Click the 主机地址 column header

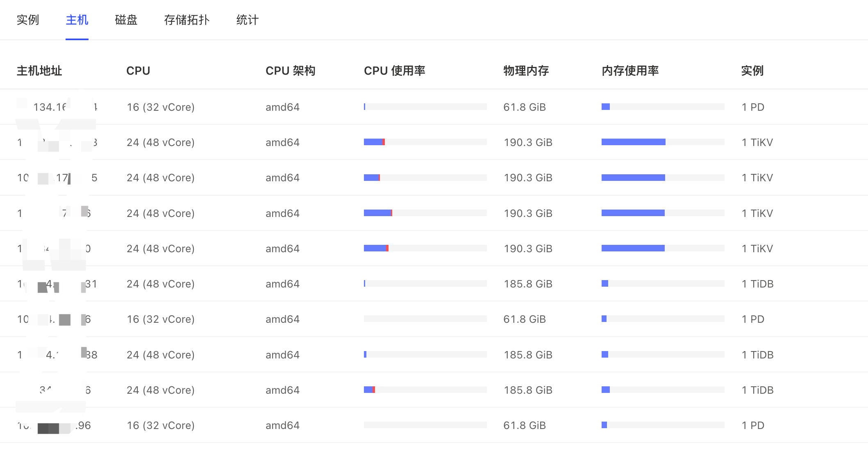pyautogui.click(x=39, y=71)
